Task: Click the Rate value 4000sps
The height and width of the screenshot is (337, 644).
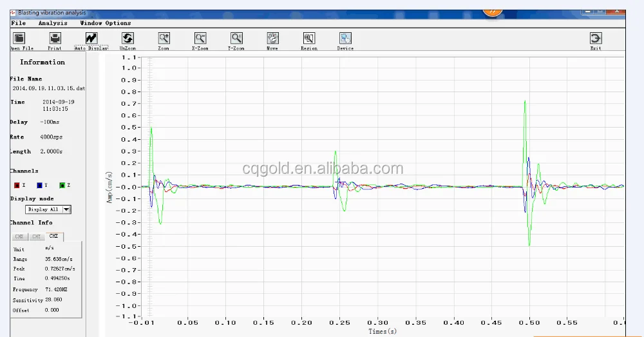Action: click(x=52, y=137)
